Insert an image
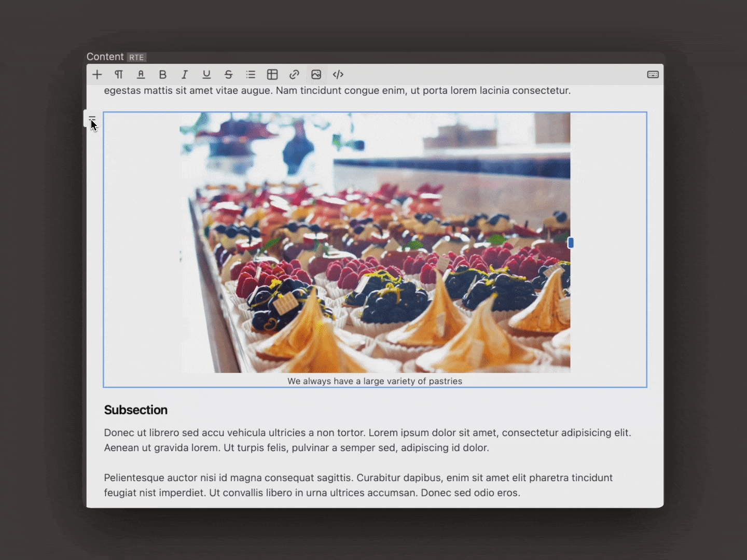Image resolution: width=747 pixels, height=560 pixels. [x=316, y=74]
